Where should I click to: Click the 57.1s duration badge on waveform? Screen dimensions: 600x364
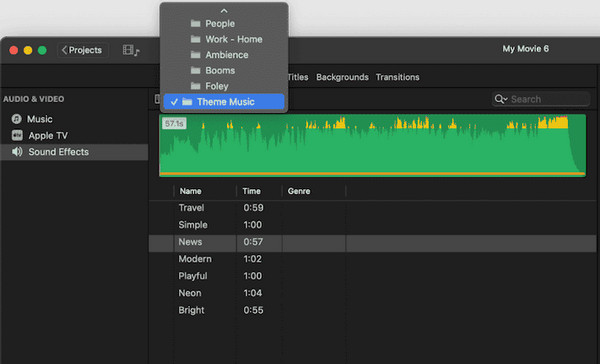click(174, 124)
